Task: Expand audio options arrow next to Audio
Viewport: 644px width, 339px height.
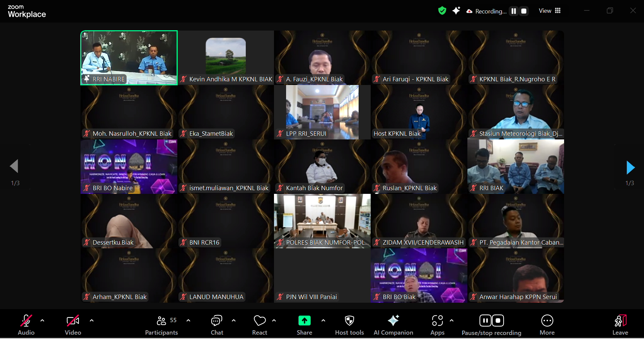Action: 42,321
